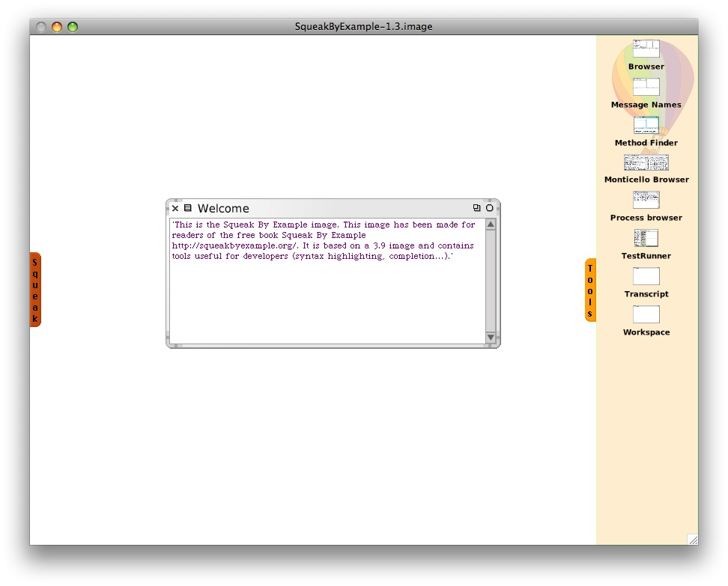Open the Browser tool thumbnail
This screenshot has height=586, width=728.
pos(646,49)
